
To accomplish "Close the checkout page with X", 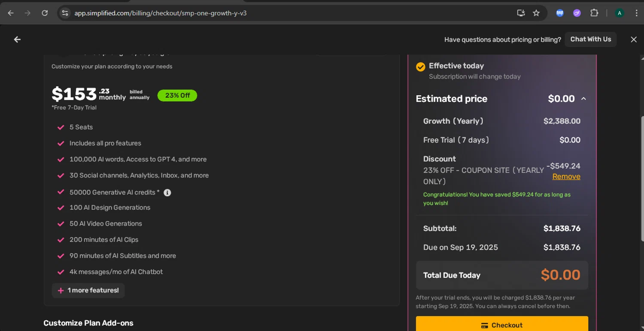I will coord(634,39).
